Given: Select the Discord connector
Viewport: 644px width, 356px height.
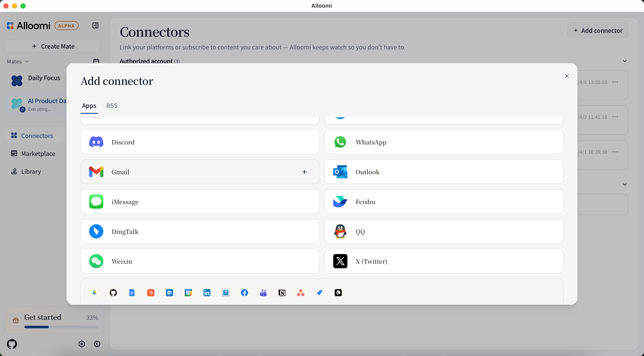Looking at the screenshot, I should point(200,142).
